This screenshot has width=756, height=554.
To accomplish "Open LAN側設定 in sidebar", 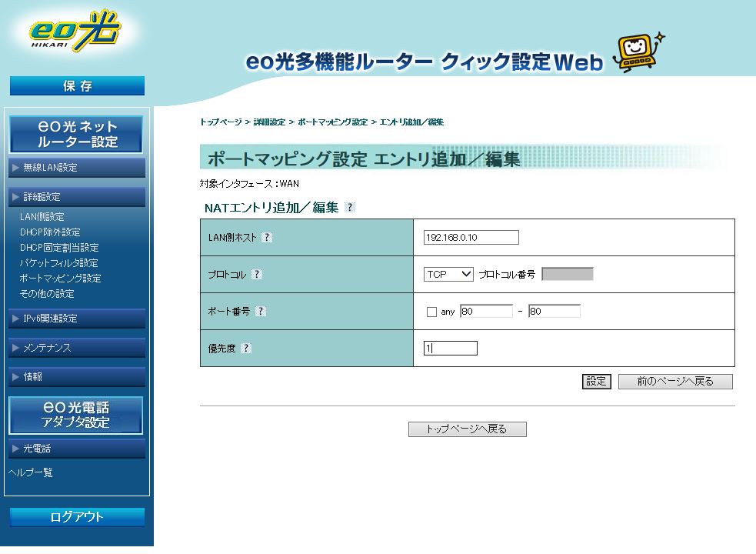I will point(42,217).
